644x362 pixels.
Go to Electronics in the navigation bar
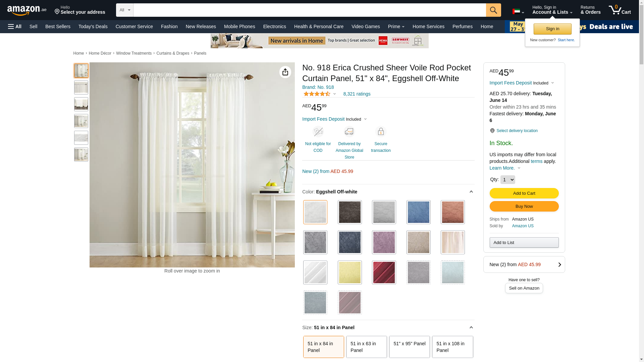[275, 26]
